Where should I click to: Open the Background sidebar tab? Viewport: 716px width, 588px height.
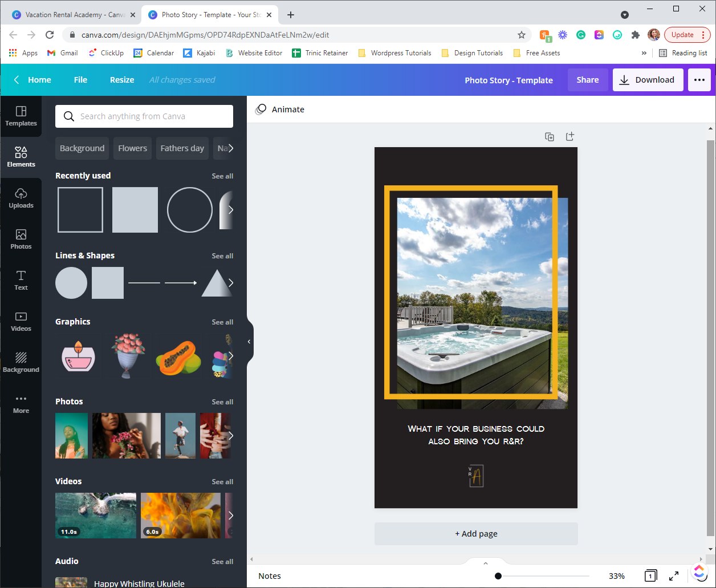[x=21, y=363]
